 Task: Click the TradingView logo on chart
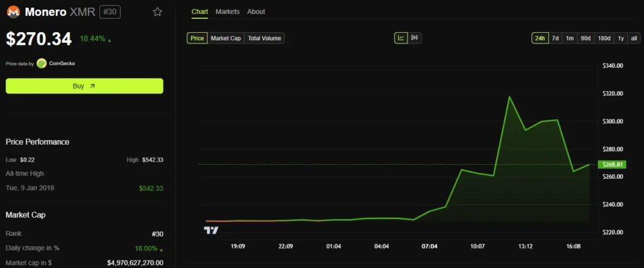pos(211,230)
